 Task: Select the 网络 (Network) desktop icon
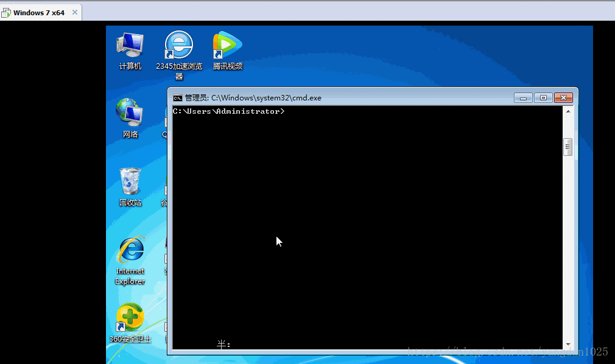tap(130, 118)
